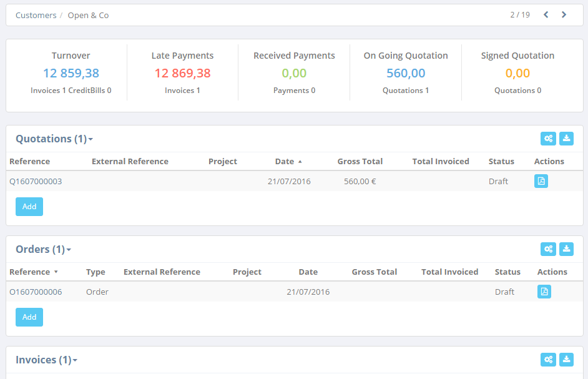Expand Quotations (1) dropdown caret
This screenshot has width=588, height=379.
pos(91,140)
